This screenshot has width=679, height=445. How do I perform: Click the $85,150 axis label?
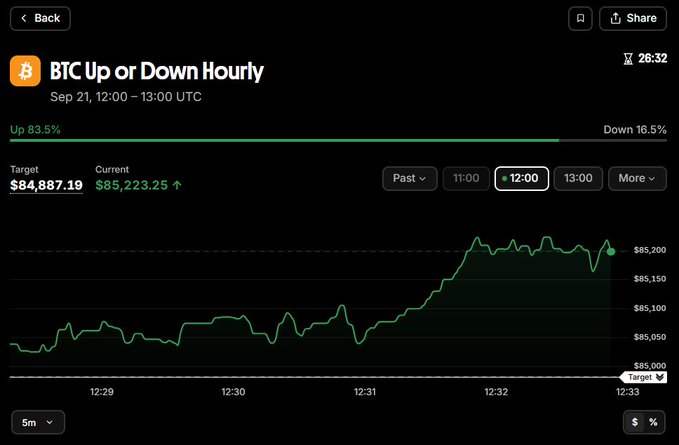(x=650, y=279)
